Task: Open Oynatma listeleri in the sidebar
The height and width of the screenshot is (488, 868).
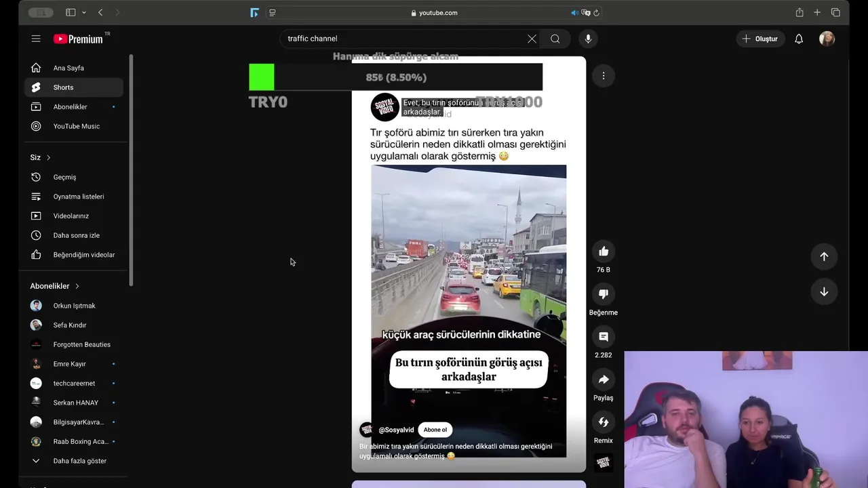Action: (74, 197)
